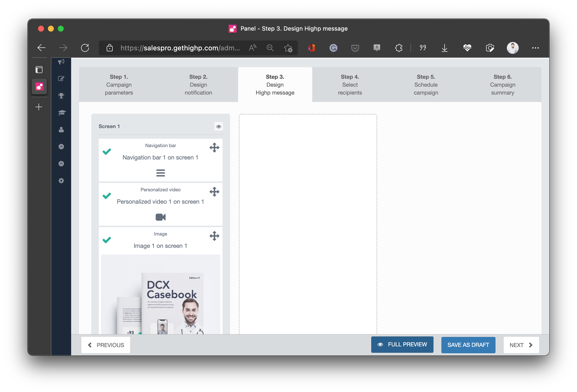Click the browser forward arrow

pyautogui.click(x=63, y=48)
